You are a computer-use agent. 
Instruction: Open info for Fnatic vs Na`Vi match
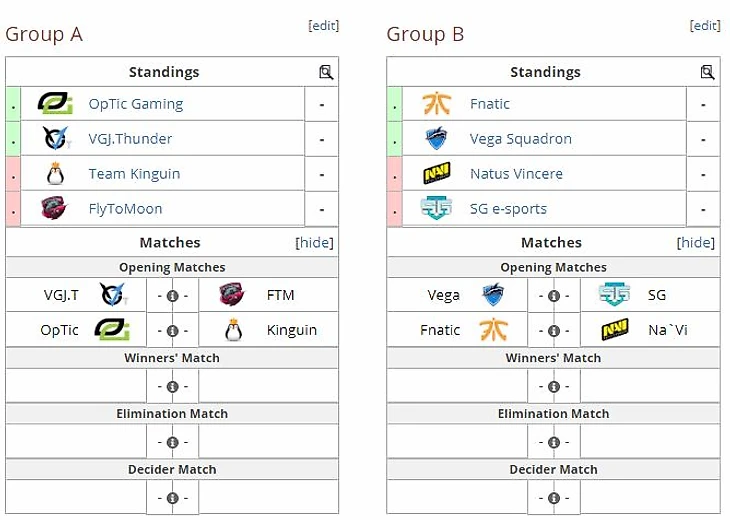(x=554, y=331)
